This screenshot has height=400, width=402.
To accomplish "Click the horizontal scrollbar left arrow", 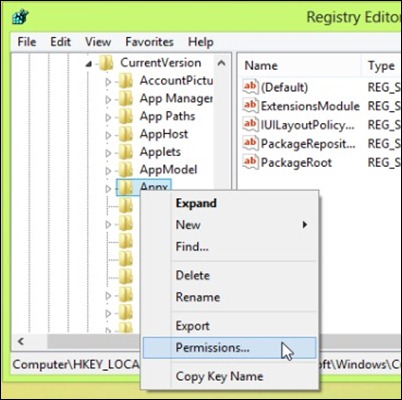I will point(21,341).
